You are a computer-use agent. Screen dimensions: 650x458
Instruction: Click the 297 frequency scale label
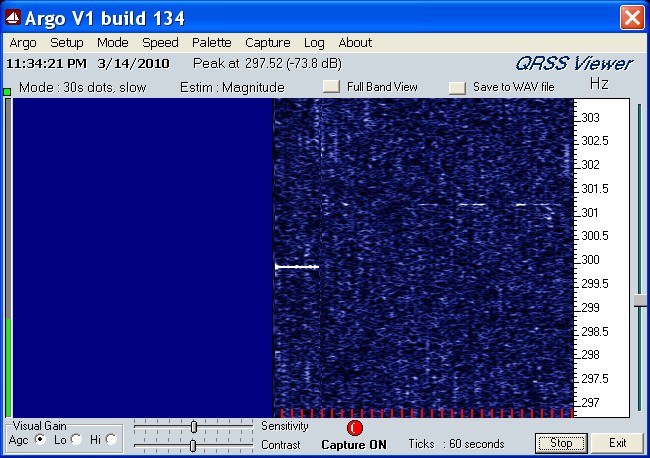coord(590,402)
